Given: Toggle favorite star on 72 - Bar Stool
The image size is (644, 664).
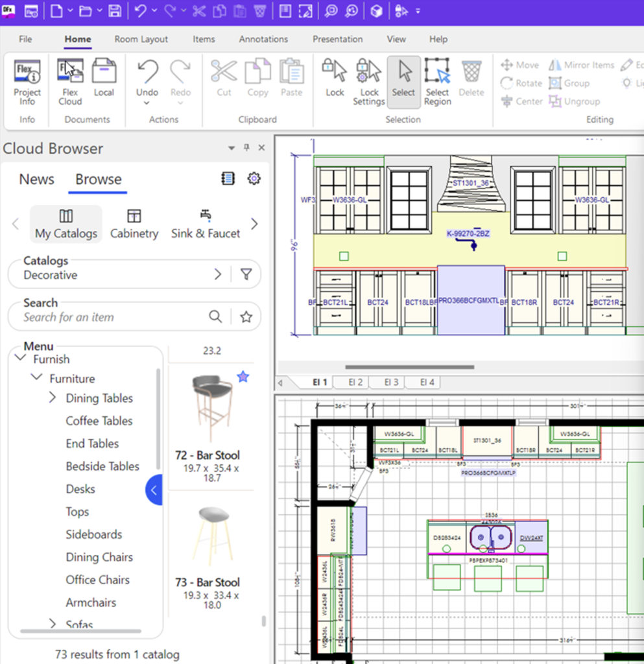Looking at the screenshot, I should (243, 377).
